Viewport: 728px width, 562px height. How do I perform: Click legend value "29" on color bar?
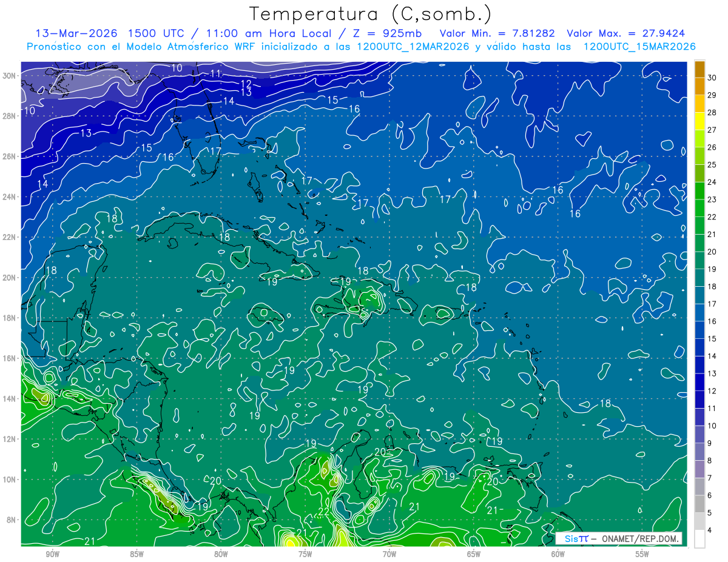click(712, 95)
